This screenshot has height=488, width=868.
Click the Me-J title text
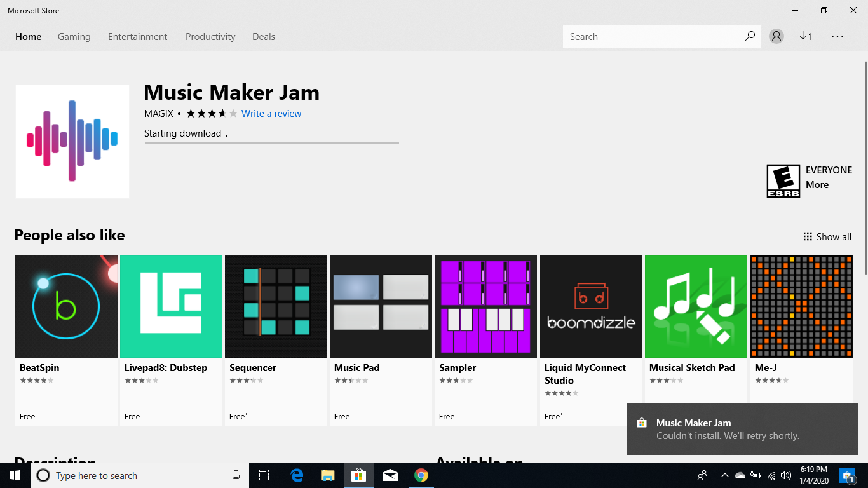coord(766,367)
